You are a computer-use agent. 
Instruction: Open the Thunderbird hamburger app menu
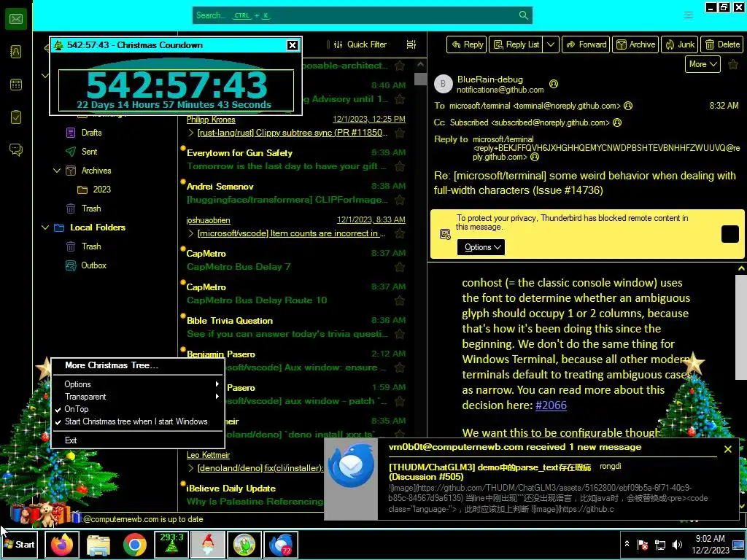coord(689,15)
